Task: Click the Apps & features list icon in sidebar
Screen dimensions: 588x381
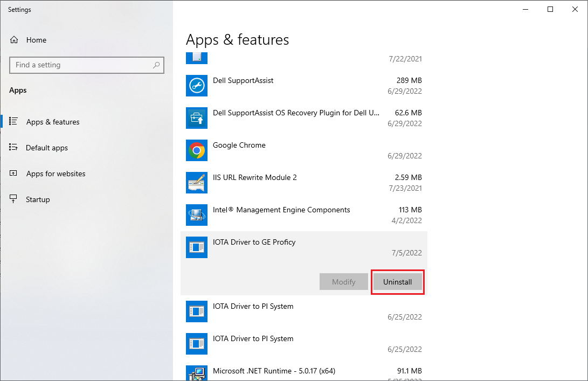Action: (13, 121)
